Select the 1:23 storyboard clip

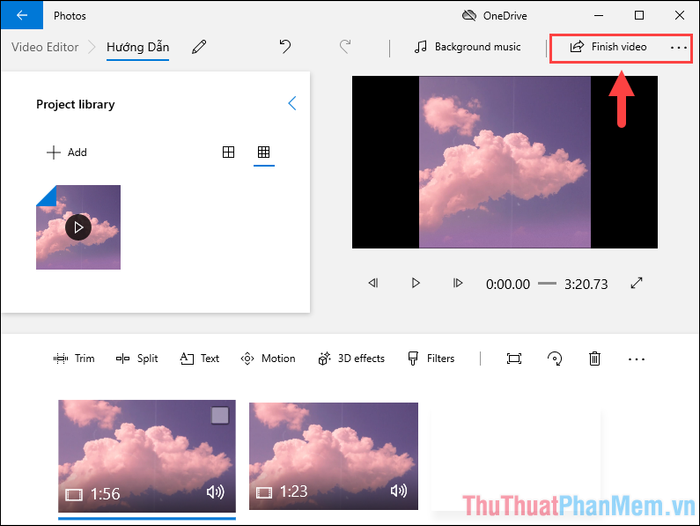(x=333, y=456)
